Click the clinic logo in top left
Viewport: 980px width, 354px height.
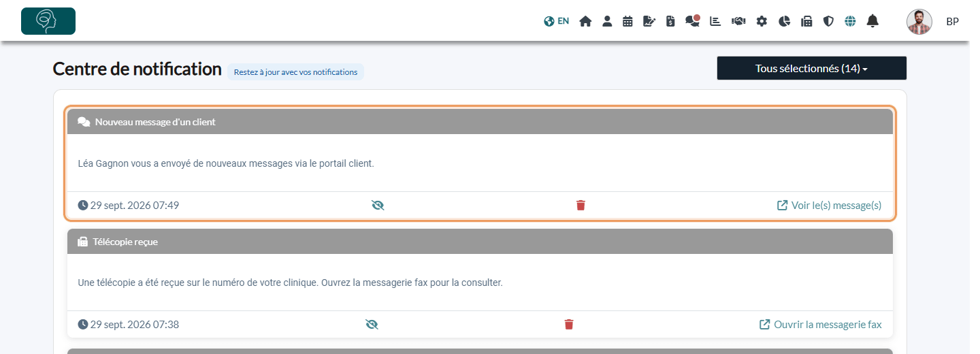click(x=48, y=21)
